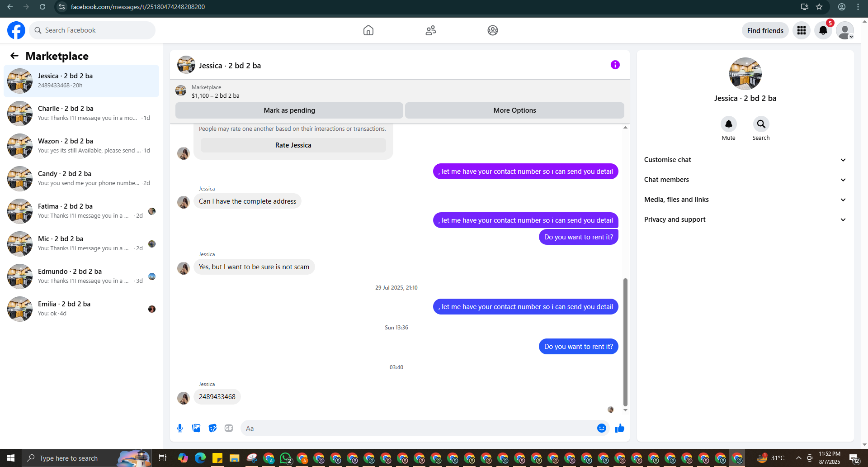Click the chat scroll-down arrow
The width and height of the screenshot is (868, 467).
tap(625, 410)
